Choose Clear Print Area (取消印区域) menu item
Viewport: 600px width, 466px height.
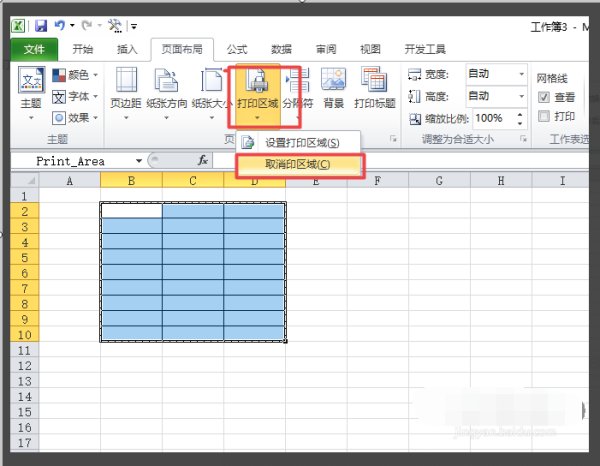[298, 165]
